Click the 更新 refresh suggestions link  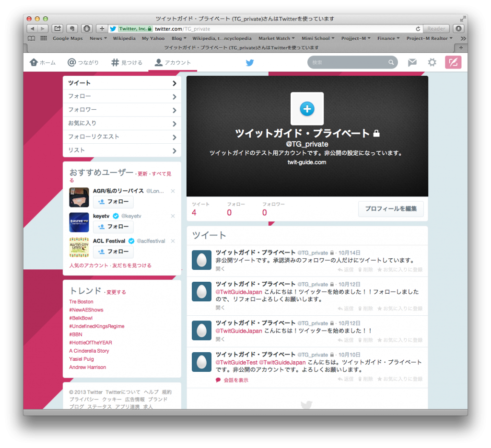pyautogui.click(x=142, y=174)
